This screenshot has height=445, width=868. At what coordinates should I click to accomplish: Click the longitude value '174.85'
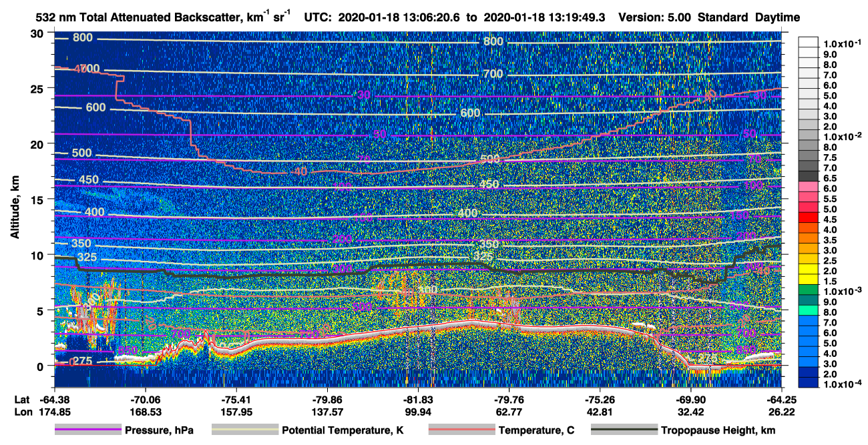click(x=55, y=412)
